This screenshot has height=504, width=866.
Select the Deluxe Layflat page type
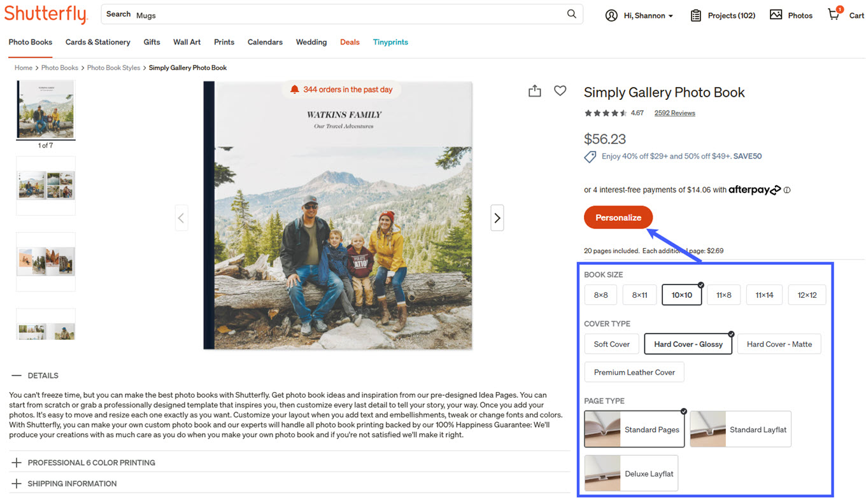[631, 473]
